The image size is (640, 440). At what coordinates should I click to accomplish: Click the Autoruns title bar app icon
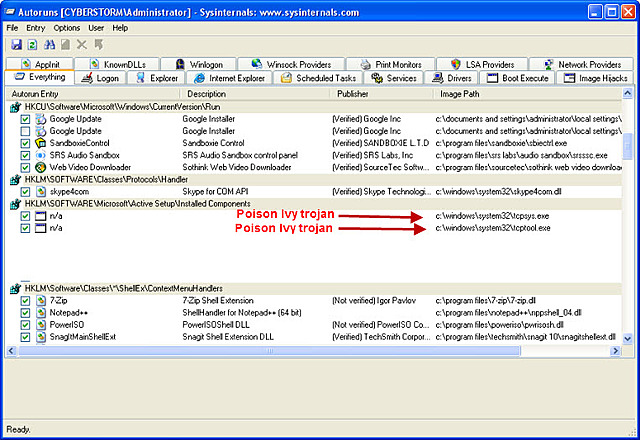coord(10,12)
